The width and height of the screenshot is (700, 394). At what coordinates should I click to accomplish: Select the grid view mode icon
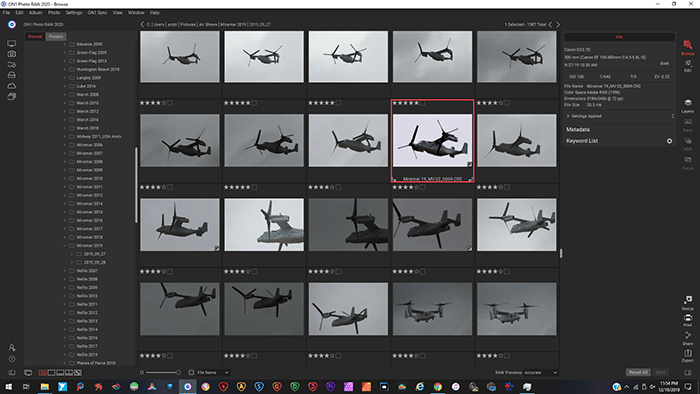[42, 373]
